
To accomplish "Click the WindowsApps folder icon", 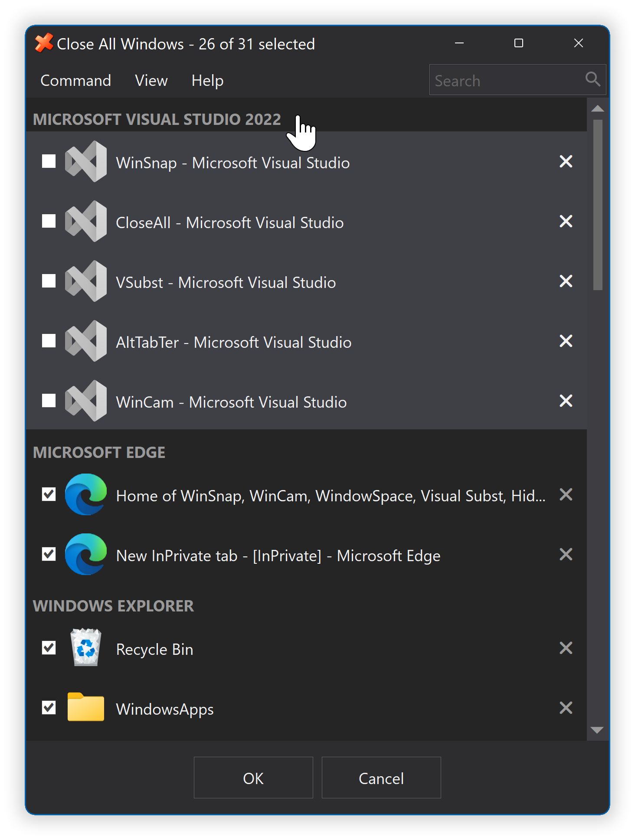I will (86, 707).
